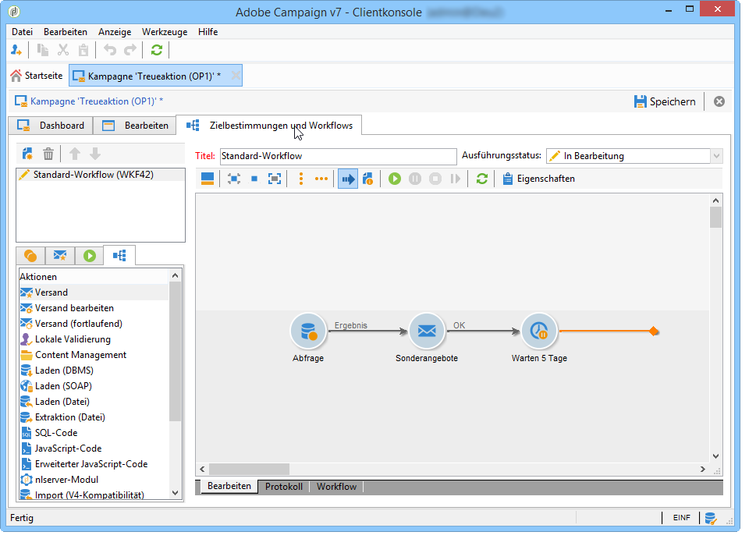This screenshot has width=756, height=546.
Task: Click the green refresh icon in main toolbar
Action: pyautogui.click(x=157, y=50)
